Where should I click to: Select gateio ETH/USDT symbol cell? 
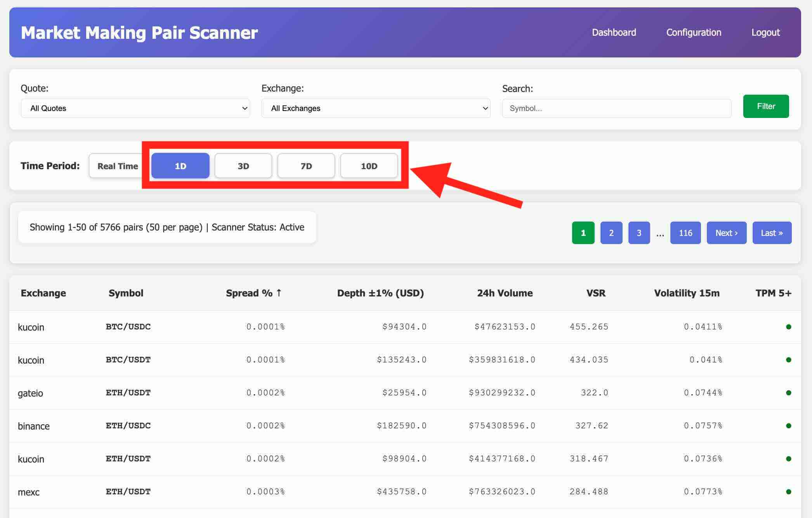(x=128, y=393)
